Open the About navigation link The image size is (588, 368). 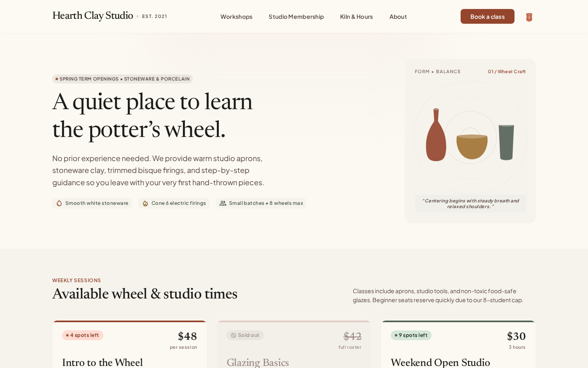click(398, 17)
